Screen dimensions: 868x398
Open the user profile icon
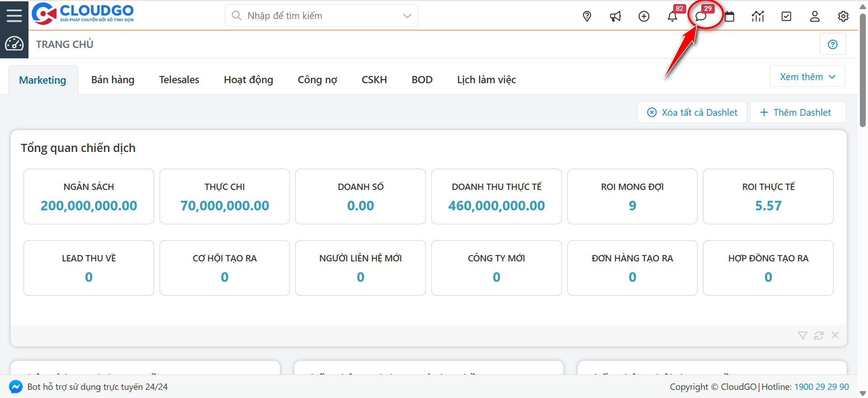(x=815, y=16)
